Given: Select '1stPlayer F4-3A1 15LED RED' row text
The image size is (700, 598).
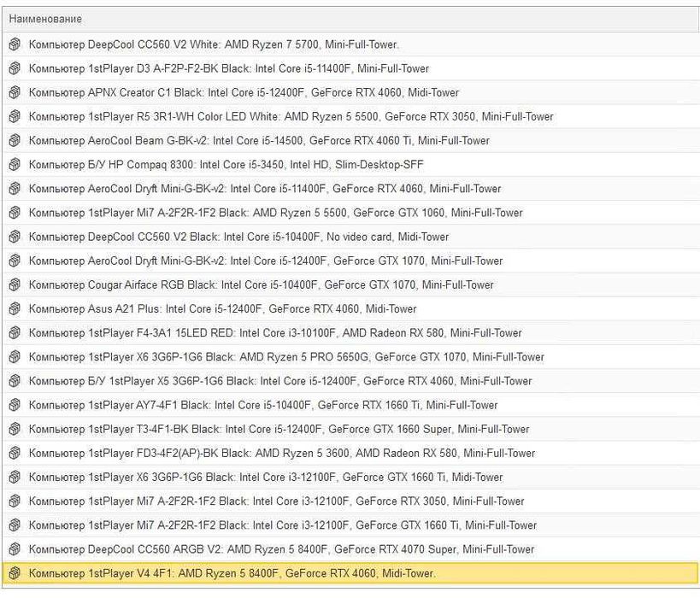Looking at the screenshot, I should (x=275, y=333).
